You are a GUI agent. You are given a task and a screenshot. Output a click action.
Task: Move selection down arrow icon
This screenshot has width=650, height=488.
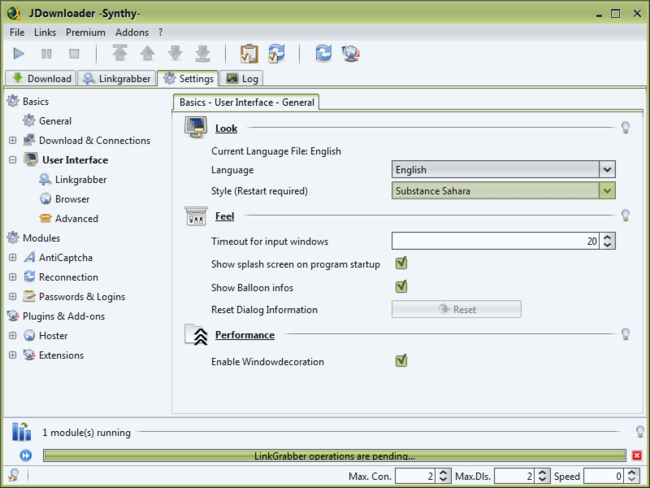tap(175, 53)
